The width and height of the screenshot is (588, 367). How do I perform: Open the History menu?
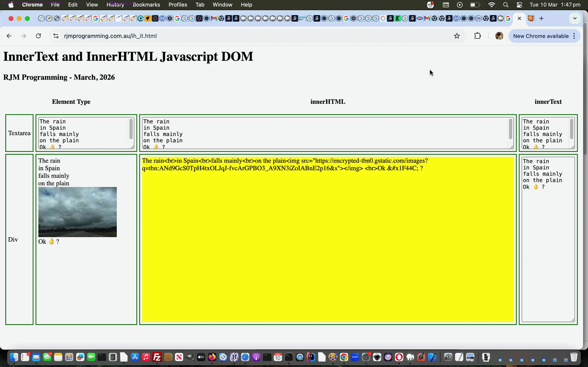[x=115, y=5]
